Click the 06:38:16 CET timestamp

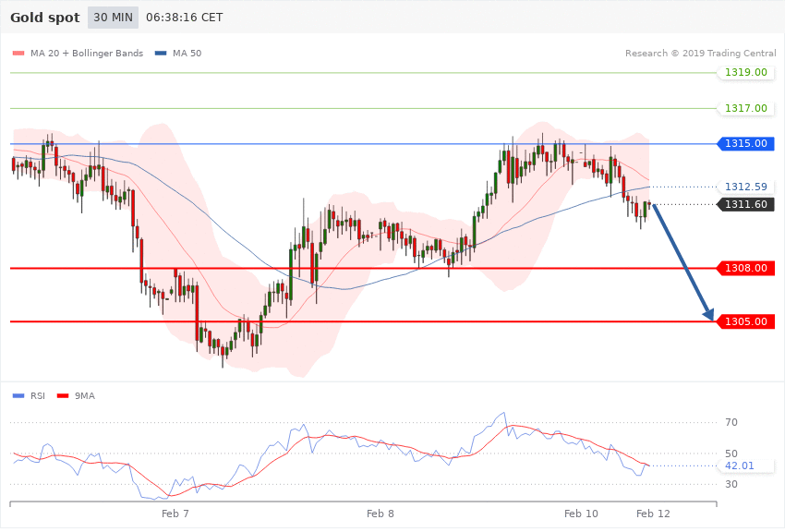184,18
